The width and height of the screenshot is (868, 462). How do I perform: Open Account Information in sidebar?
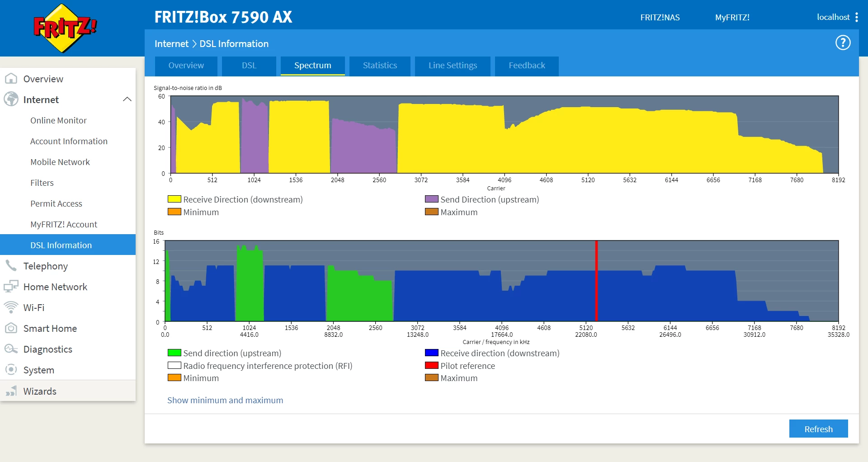point(68,141)
